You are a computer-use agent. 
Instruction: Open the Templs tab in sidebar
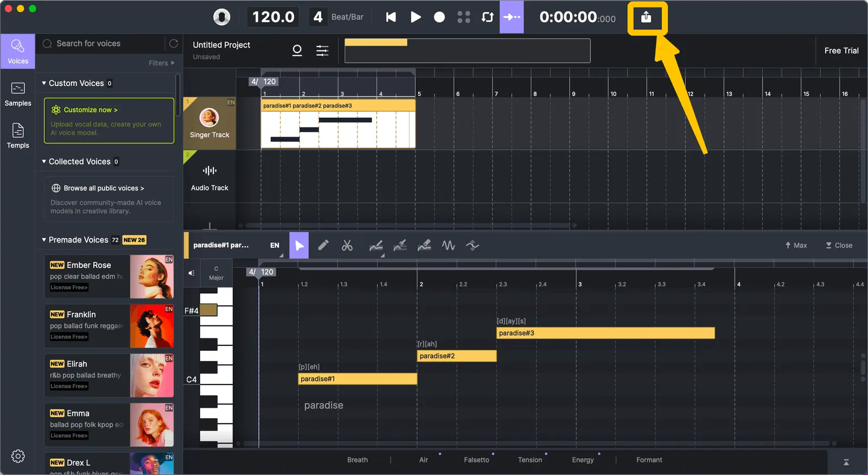coord(18,136)
